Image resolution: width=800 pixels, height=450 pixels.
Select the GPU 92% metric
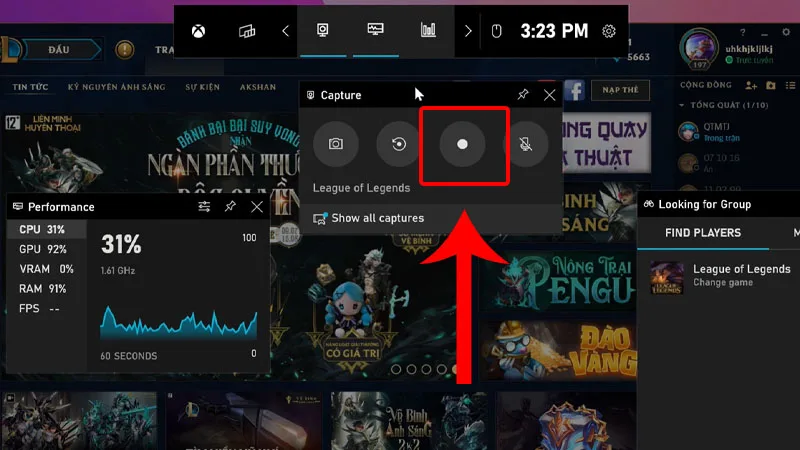(x=46, y=249)
